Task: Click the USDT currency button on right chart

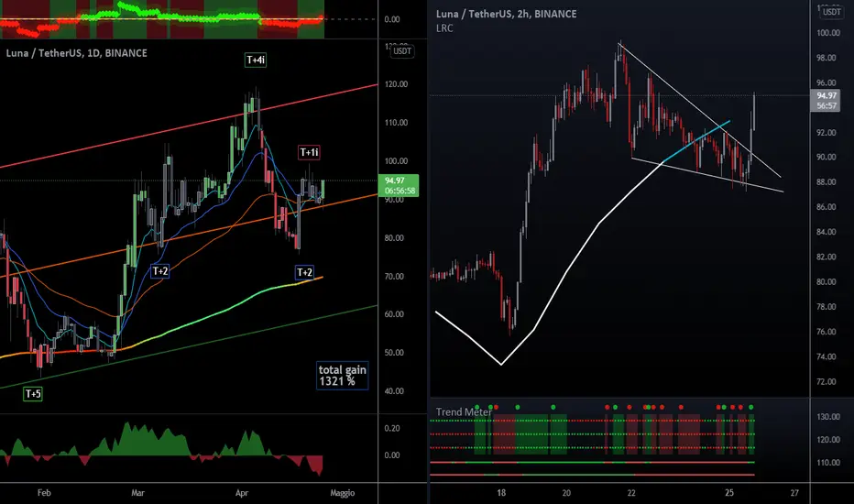Action: (831, 12)
